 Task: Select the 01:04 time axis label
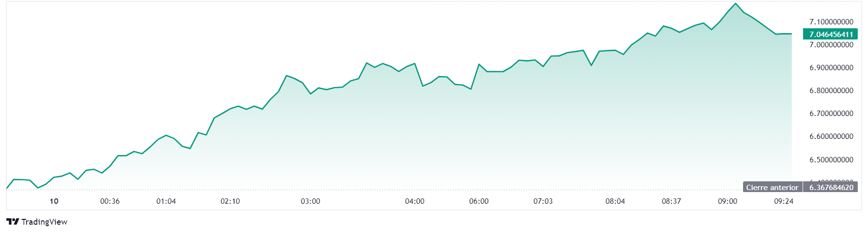coord(166,201)
